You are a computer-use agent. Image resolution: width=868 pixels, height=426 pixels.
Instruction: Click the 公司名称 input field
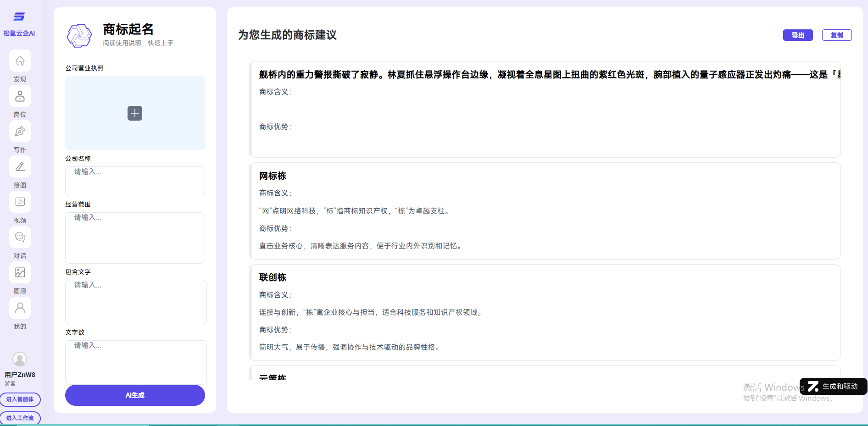135,181
